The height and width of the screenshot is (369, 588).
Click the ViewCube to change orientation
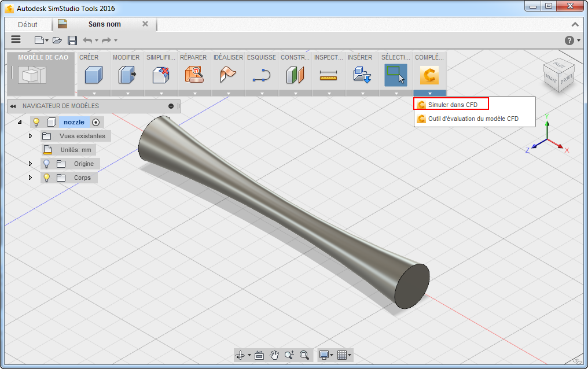tap(558, 76)
